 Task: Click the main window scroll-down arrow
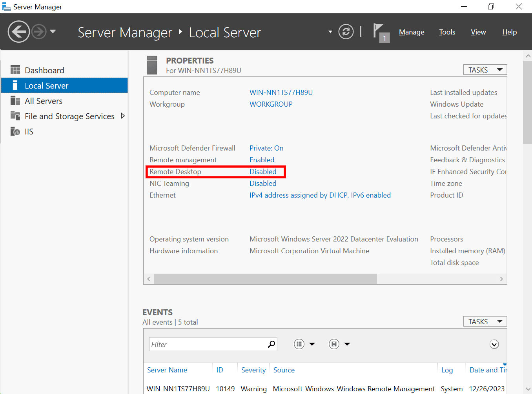tap(528, 389)
